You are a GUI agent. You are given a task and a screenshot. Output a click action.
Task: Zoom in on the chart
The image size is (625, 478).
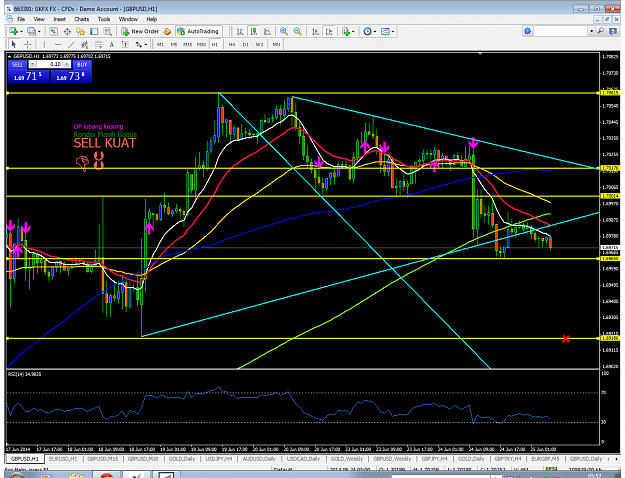284,31
